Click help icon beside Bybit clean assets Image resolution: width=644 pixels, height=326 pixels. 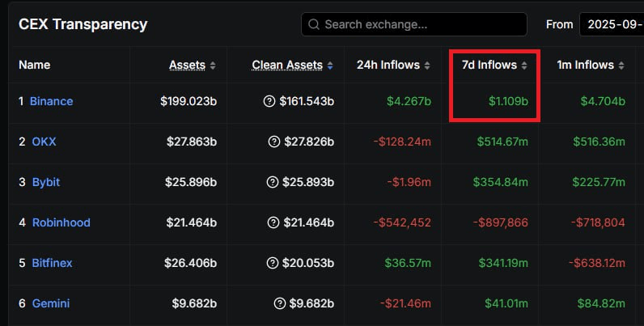pos(273,183)
